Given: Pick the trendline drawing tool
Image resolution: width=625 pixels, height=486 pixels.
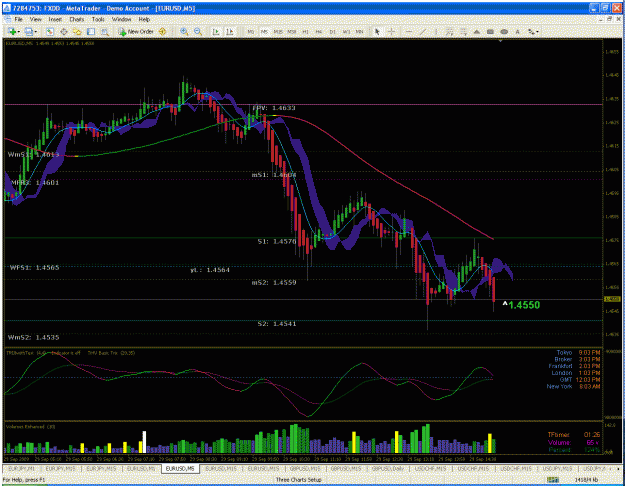Looking at the screenshot, I should pos(423,31).
